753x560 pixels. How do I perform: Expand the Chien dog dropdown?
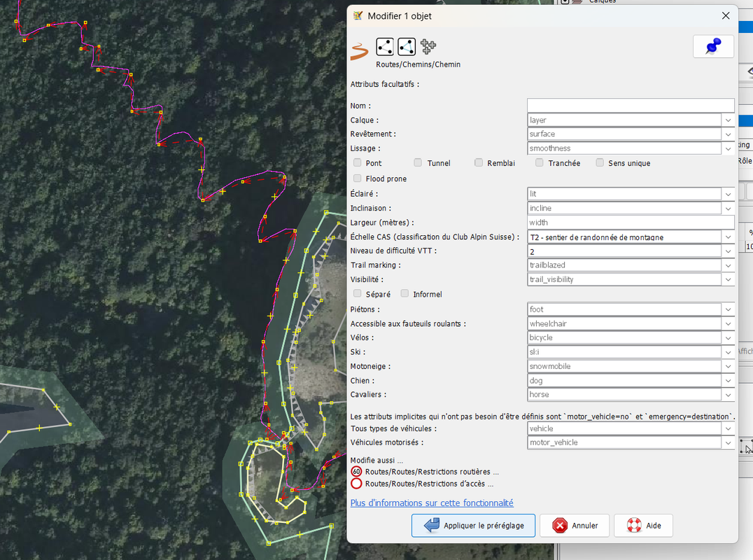728,380
